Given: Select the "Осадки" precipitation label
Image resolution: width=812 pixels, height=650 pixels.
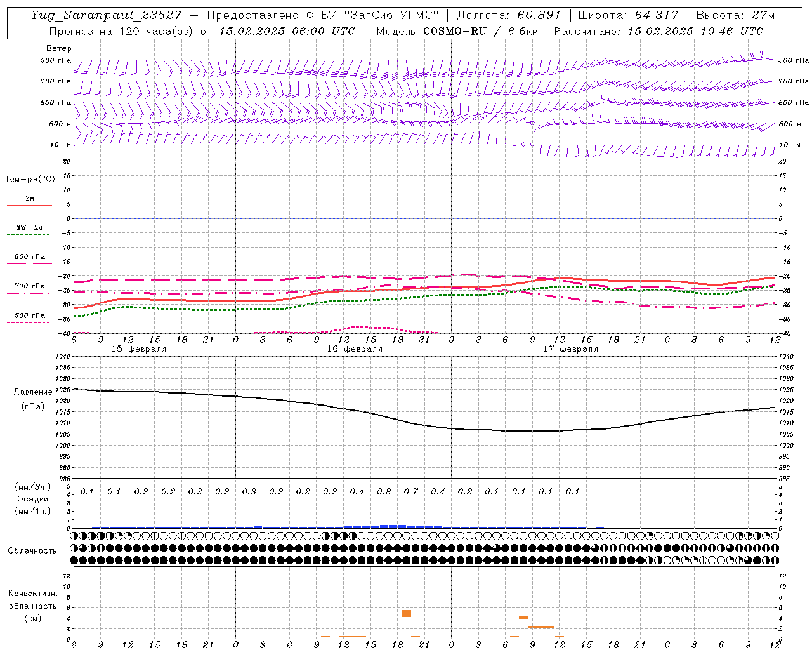Looking at the screenshot, I should pos(33,499).
